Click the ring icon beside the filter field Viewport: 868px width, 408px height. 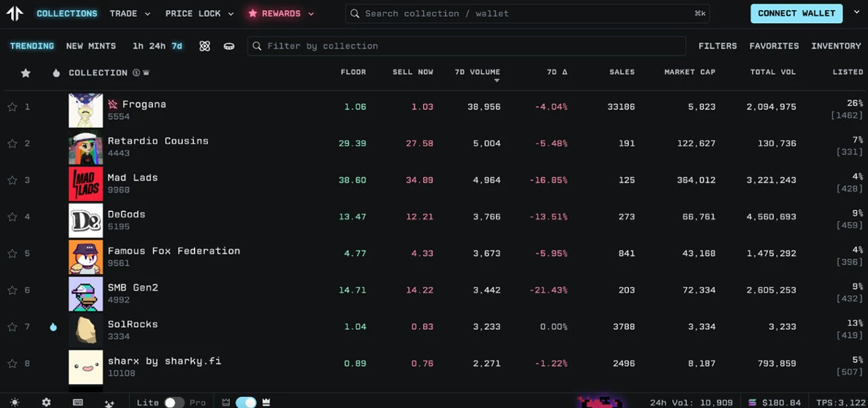coord(229,46)
